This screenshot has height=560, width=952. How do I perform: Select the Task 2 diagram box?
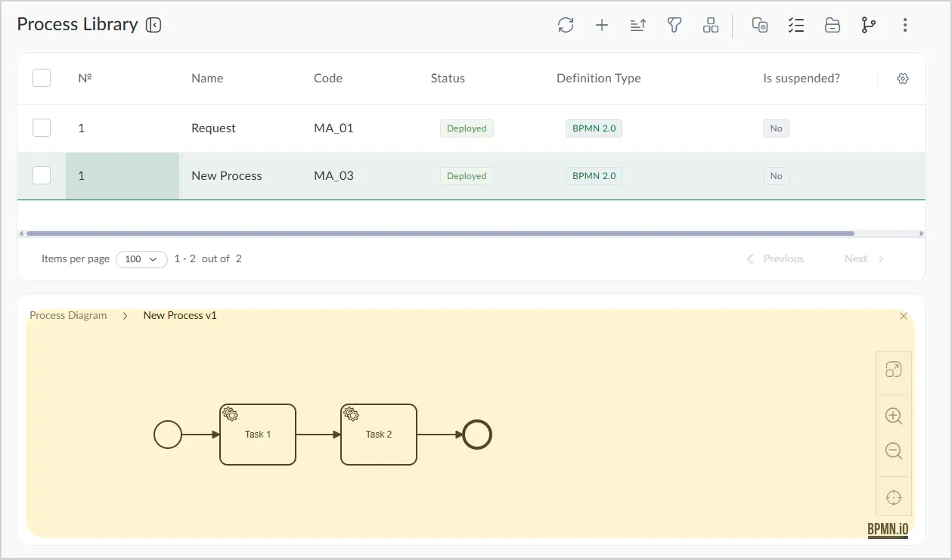pos(379,435)
